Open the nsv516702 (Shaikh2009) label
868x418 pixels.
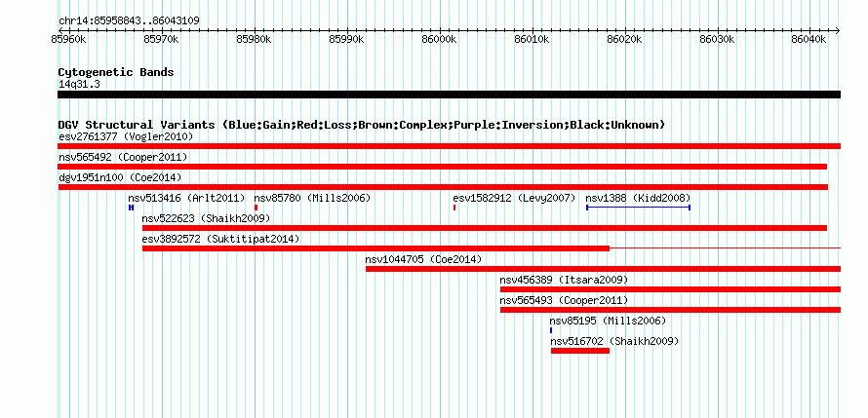[x=614, y=341]
